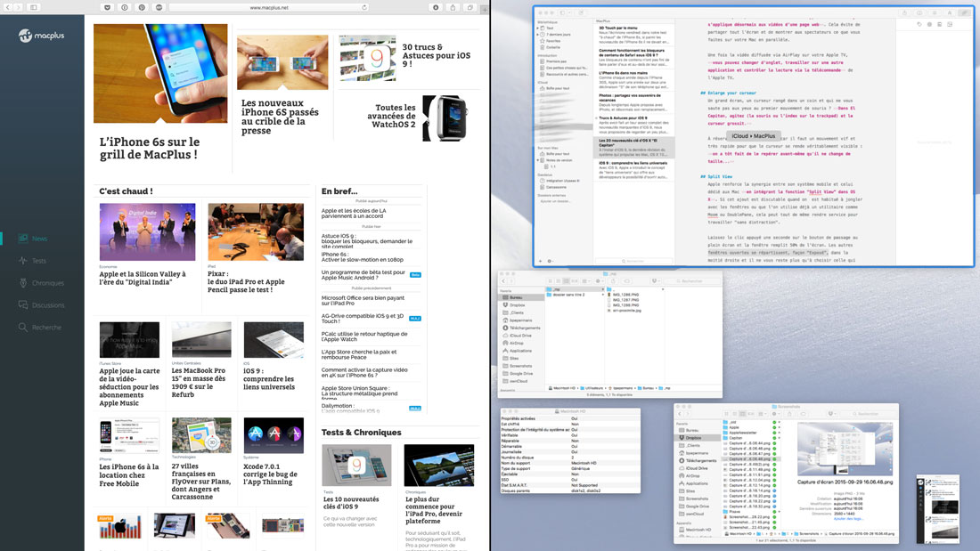Image resolution: width=980 pixels, height=551 pixels.
Task: Read "Apple joue la carte de la vidéo-séduction"
Action: [x=129, y=386]
